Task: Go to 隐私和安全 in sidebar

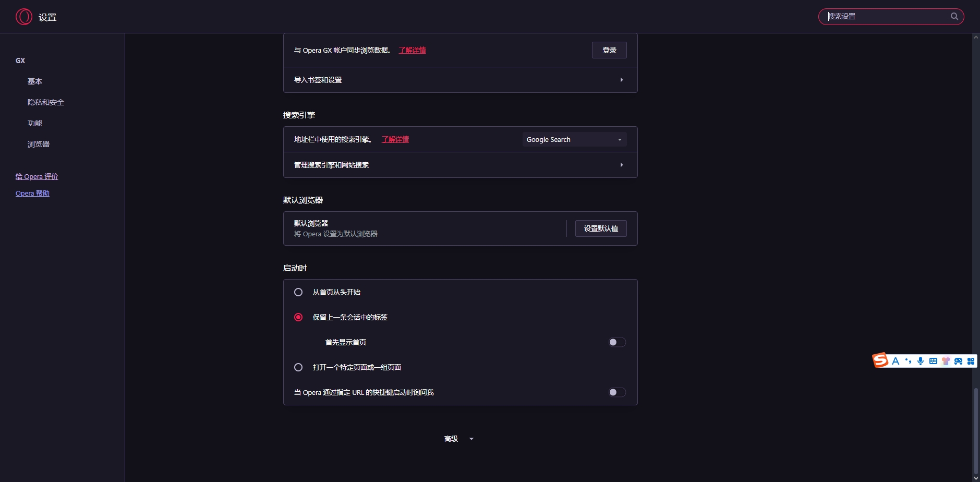Action: [46, 102]
